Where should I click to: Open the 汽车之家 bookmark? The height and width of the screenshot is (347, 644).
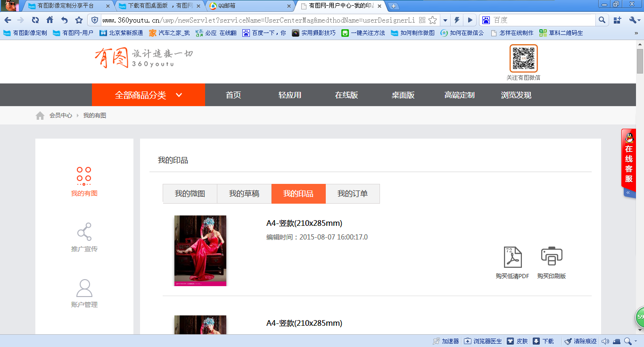click(169, 33)
